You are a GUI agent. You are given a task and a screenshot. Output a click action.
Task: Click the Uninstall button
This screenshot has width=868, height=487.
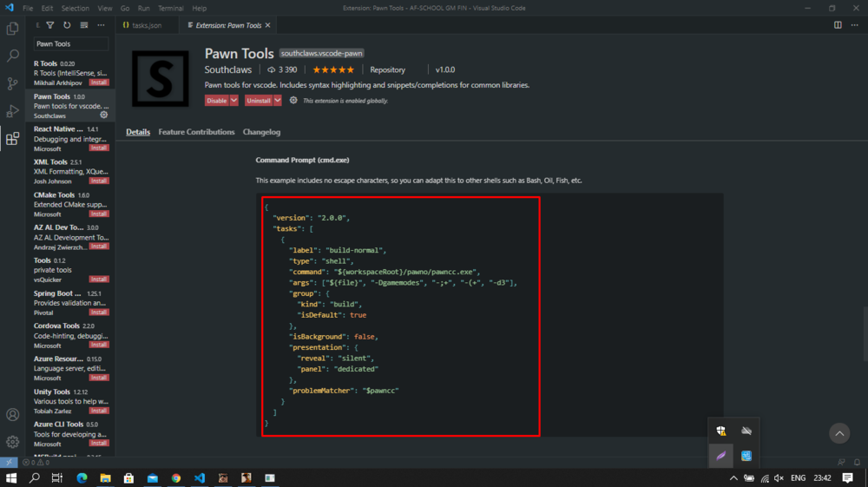pos(259,100)
